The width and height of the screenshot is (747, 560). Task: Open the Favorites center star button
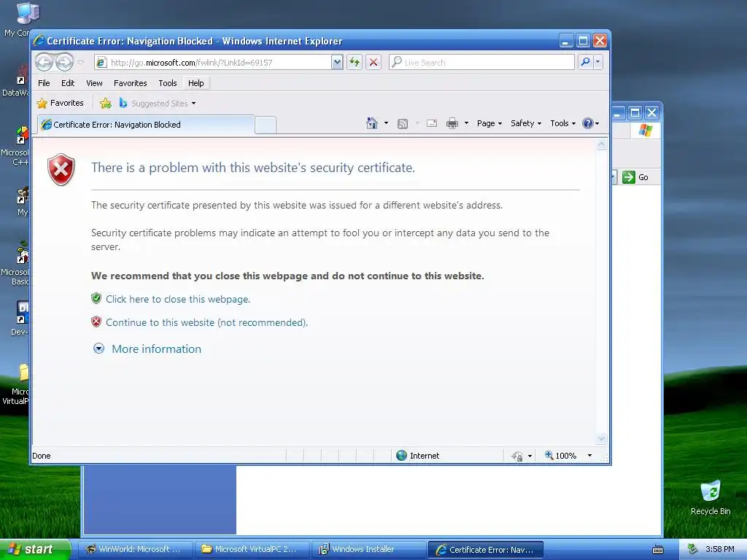coord(60,103)
